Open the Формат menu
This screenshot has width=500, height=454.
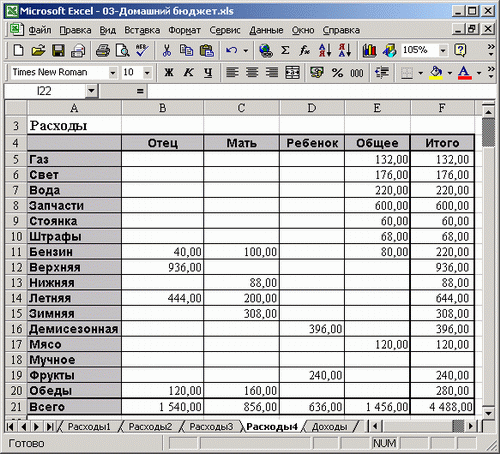[x=184, y=30]
